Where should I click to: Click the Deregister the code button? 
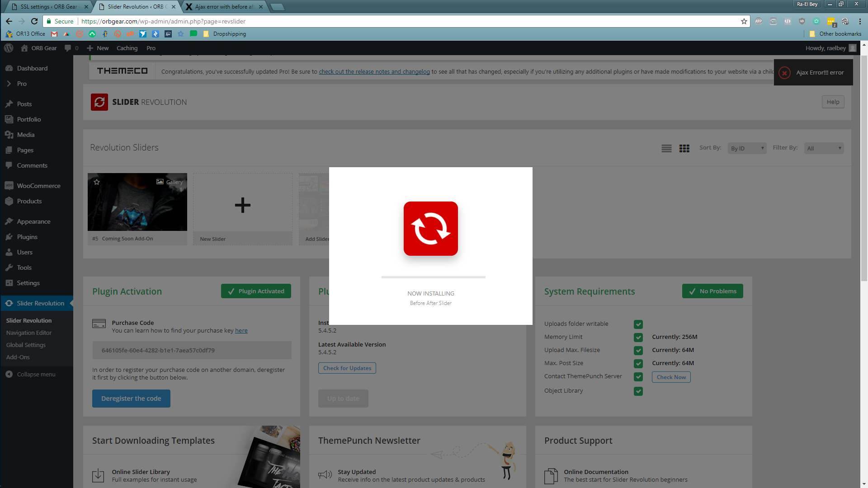(x=131, y=399)
